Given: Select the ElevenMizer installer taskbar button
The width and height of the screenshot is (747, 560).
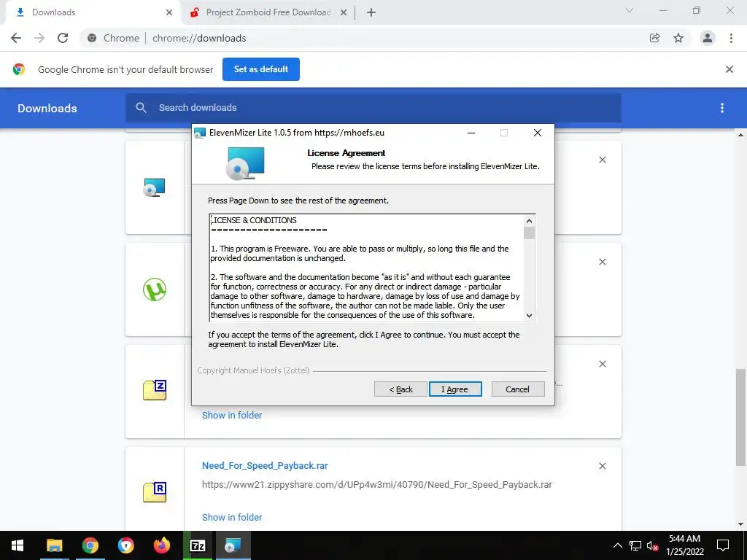Looking at the screenshot, I should (x=233, y=545).
